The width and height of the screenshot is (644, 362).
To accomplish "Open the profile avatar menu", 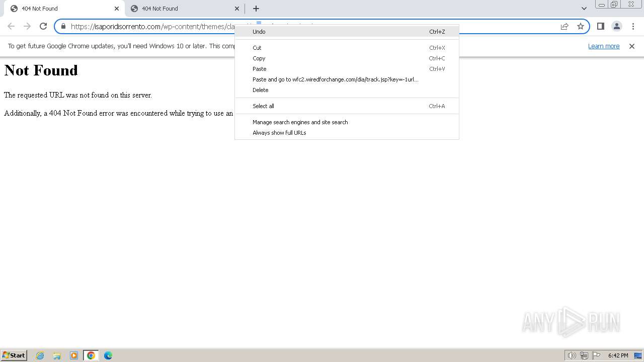I will pyautogui.click(x=617, y=26).
